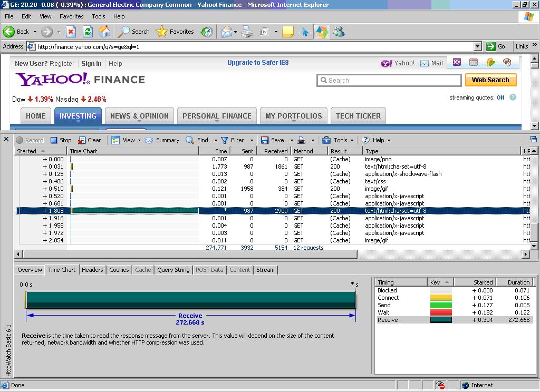The image size is (540, 392).
Task: Open the address bar dropdown arrow
Action: (x=477, y=46)
